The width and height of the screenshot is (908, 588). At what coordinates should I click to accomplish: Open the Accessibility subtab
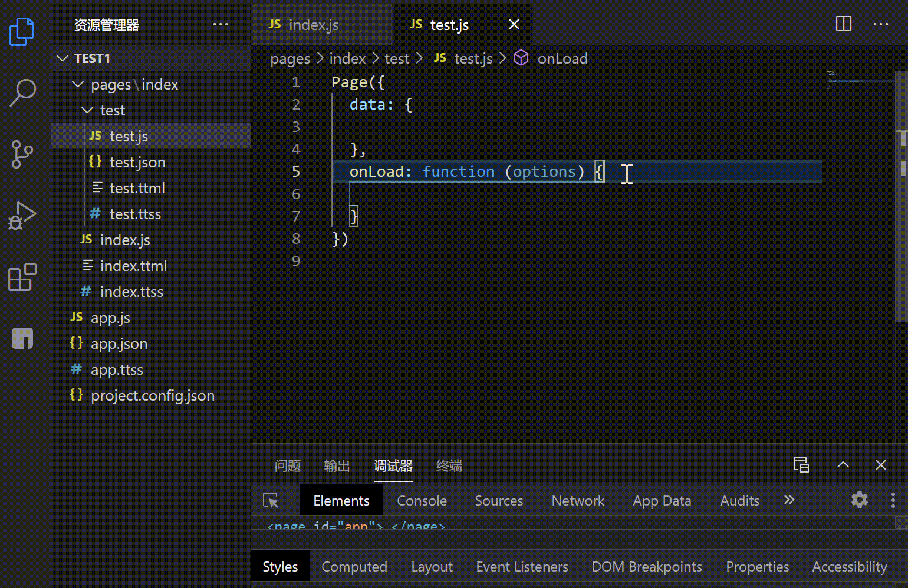point(850,566)
